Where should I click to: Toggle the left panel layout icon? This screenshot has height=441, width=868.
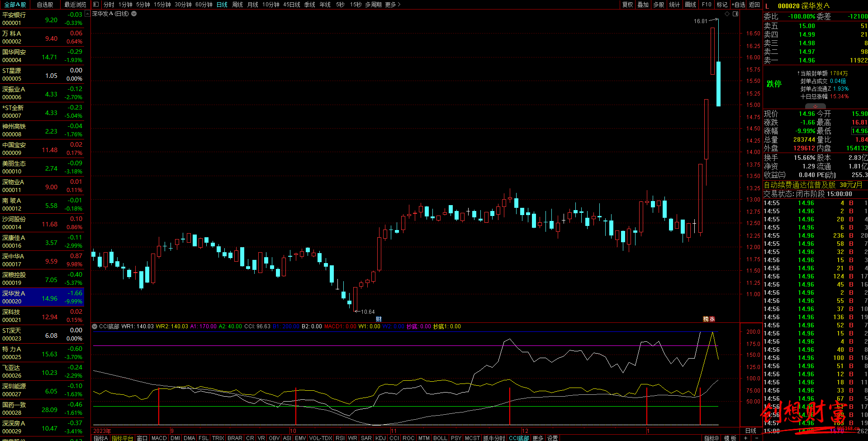coord(96,5)
